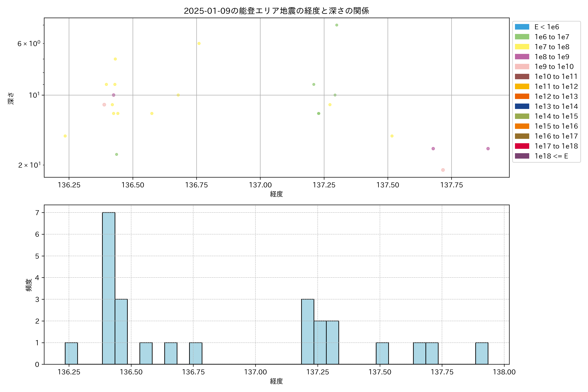Click the blue 'E < 1e6' legend swatch
Viewport: 588px width, 392px height.
(522, 27)
